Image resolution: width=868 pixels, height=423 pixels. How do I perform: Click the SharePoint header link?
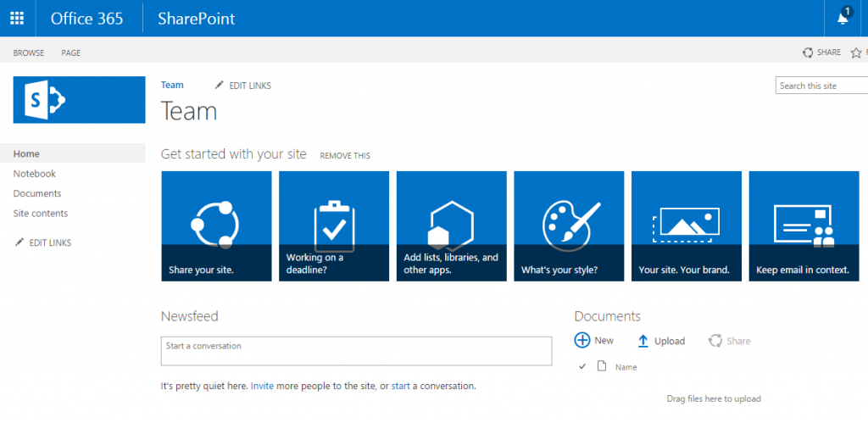(x=197, y=19)
